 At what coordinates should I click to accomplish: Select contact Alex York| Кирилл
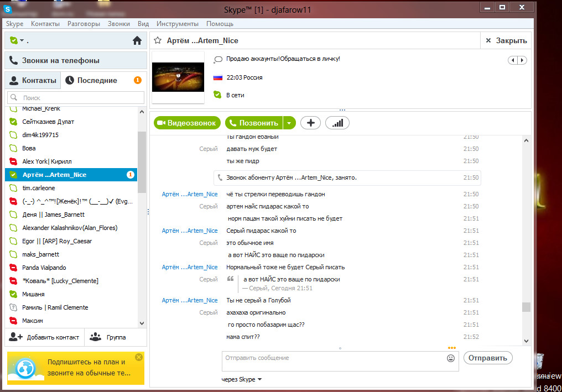[71, 161]
